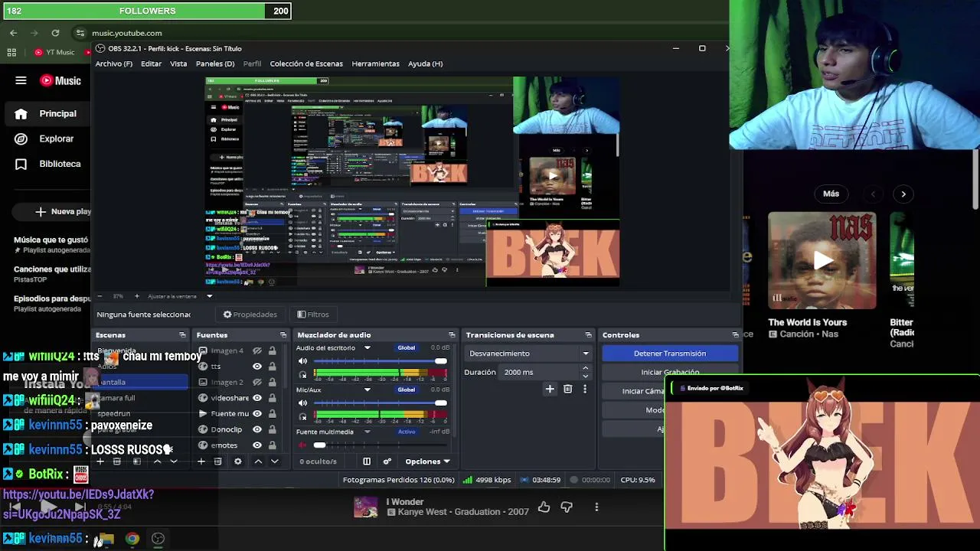Add a configurable scene transition
This screenshot has width=980, height=551.
pos(550,390)
